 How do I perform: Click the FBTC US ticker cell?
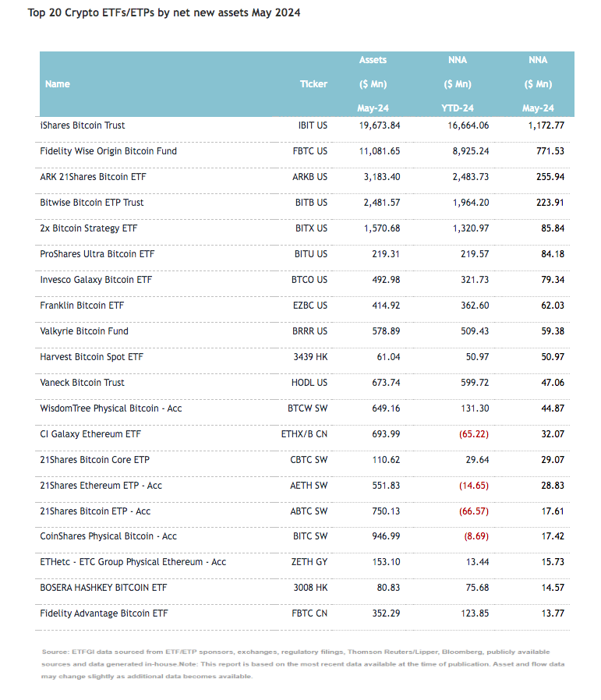click(x=310, y=151)
